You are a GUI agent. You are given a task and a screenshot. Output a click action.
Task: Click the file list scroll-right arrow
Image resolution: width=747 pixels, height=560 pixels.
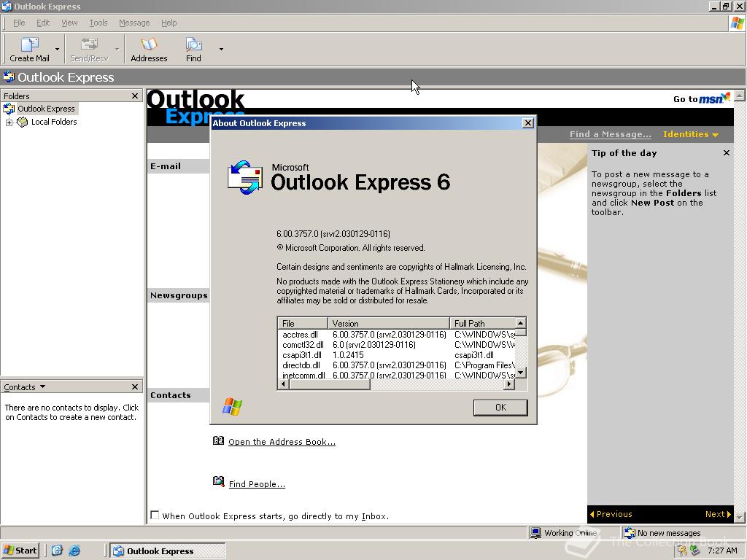[510, 384]
